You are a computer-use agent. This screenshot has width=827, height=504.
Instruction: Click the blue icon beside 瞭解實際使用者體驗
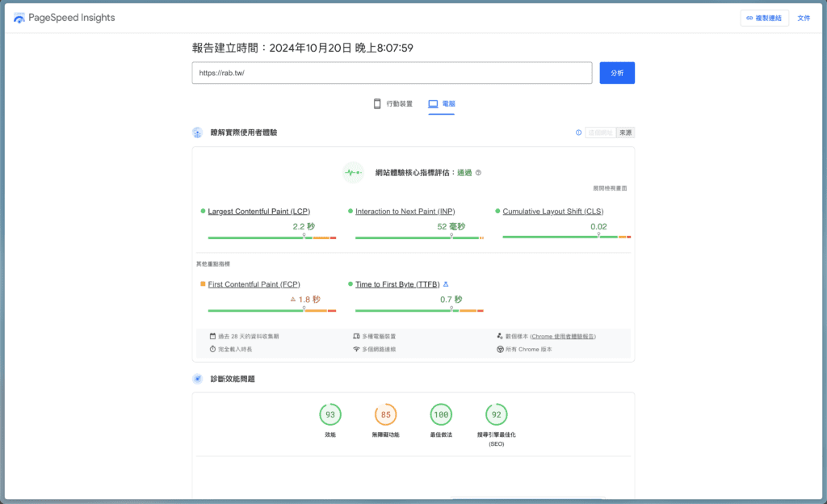196,132
